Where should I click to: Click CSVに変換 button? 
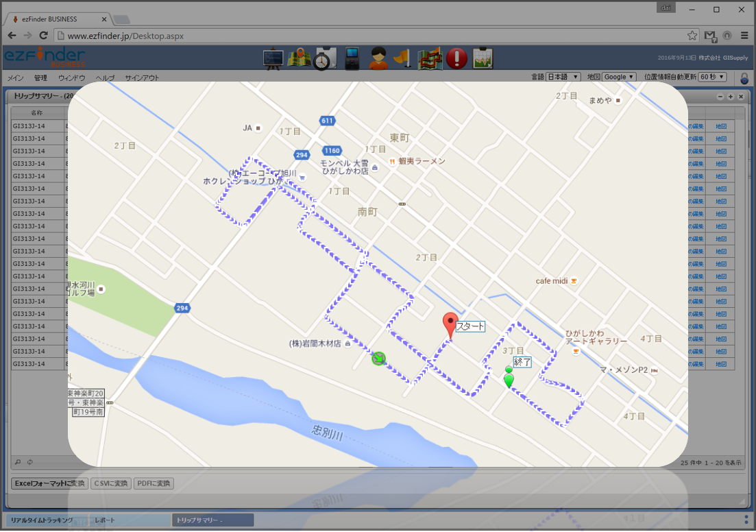(111, 483)
